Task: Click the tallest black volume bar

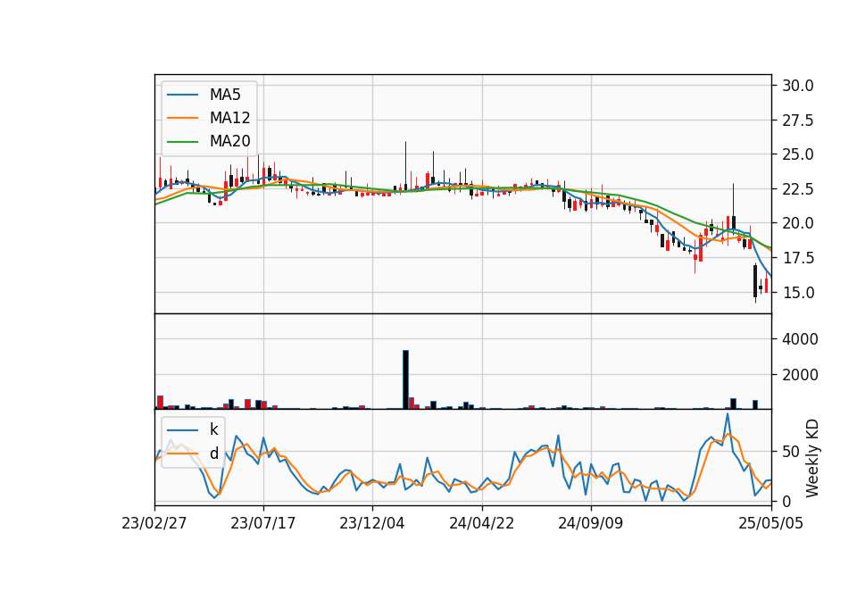Action: click(405, 379)
